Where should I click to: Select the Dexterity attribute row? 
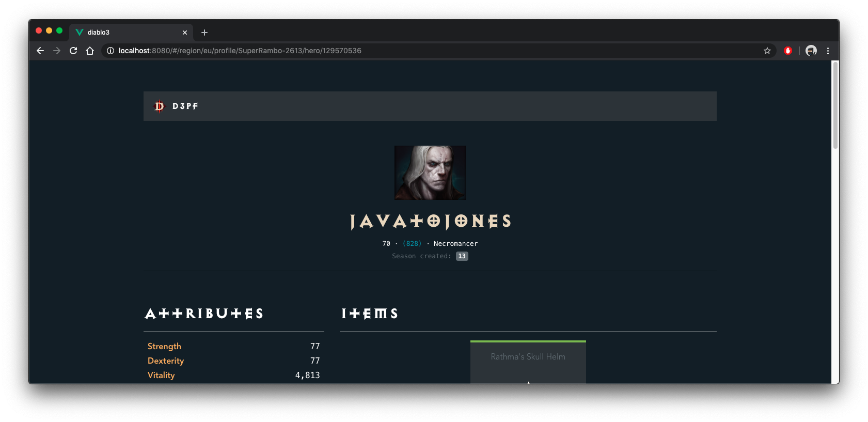(234, 361)
